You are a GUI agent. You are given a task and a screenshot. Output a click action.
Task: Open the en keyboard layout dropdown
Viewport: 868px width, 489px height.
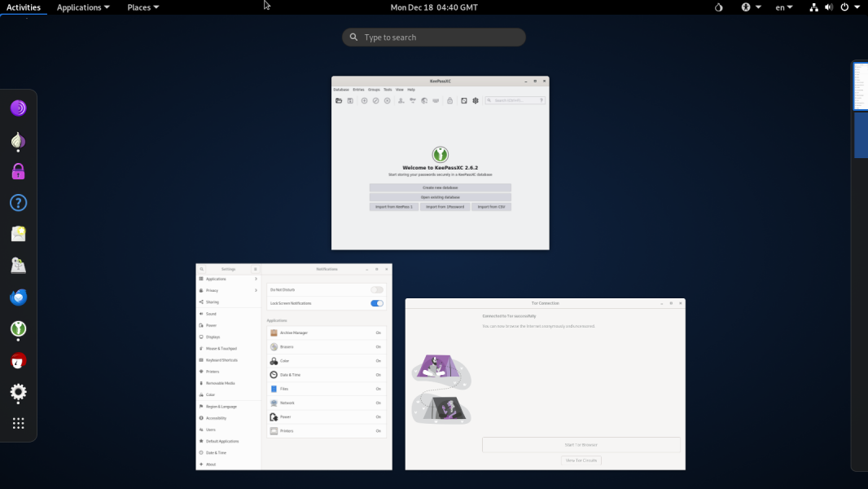tap(784, 7)
